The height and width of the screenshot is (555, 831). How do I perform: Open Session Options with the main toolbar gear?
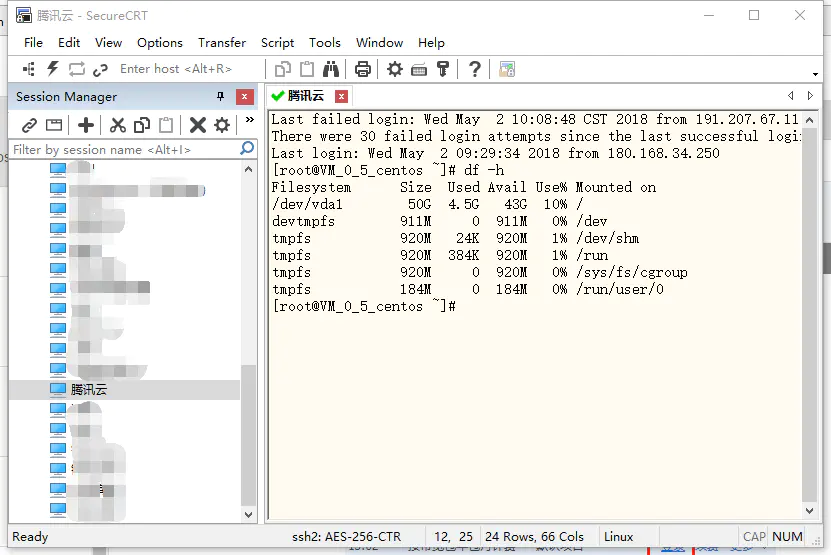395,69
